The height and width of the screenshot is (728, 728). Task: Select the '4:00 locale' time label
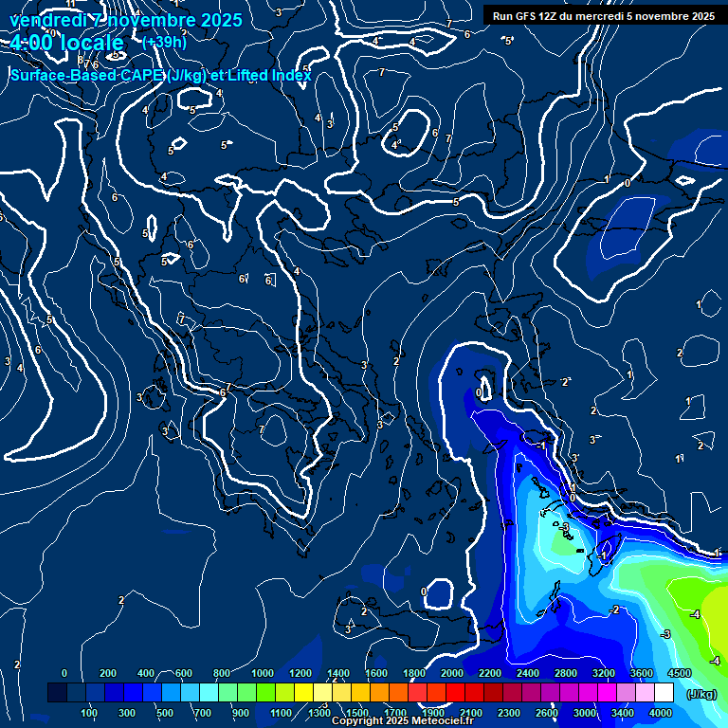[67, 43]
